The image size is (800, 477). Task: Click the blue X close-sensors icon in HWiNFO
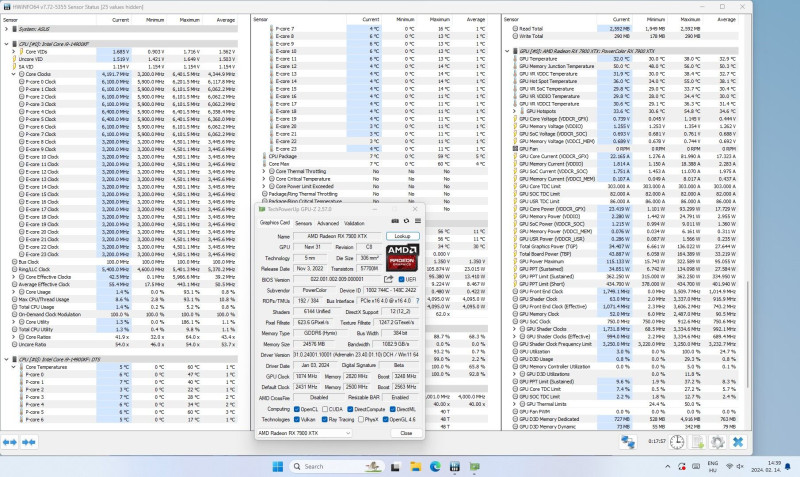click(738, 442)
